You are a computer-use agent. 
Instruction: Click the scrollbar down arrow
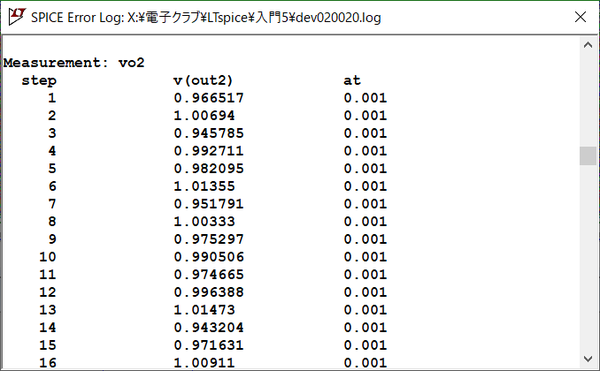click(588, 359)
